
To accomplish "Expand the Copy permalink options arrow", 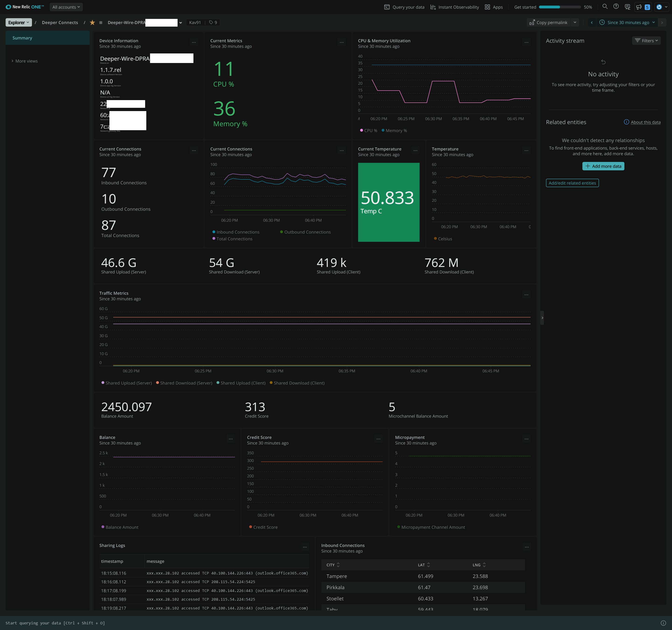I will (575, 22).
